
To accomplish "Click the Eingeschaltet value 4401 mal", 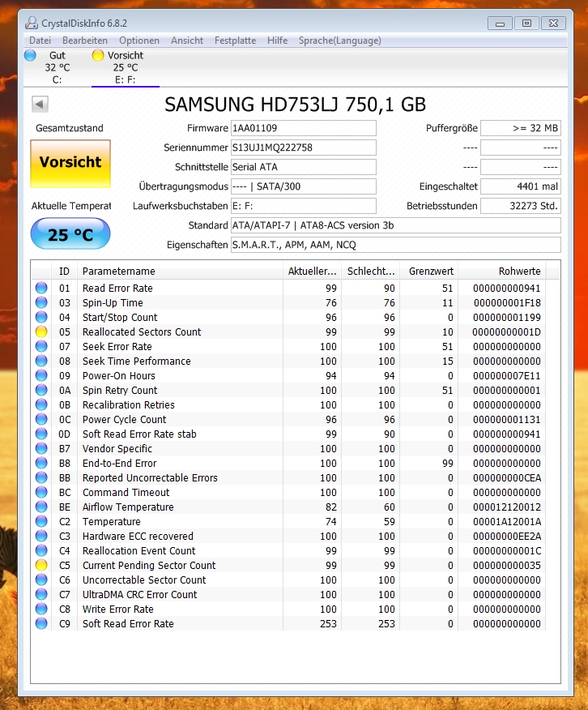I will click(521, 186).
